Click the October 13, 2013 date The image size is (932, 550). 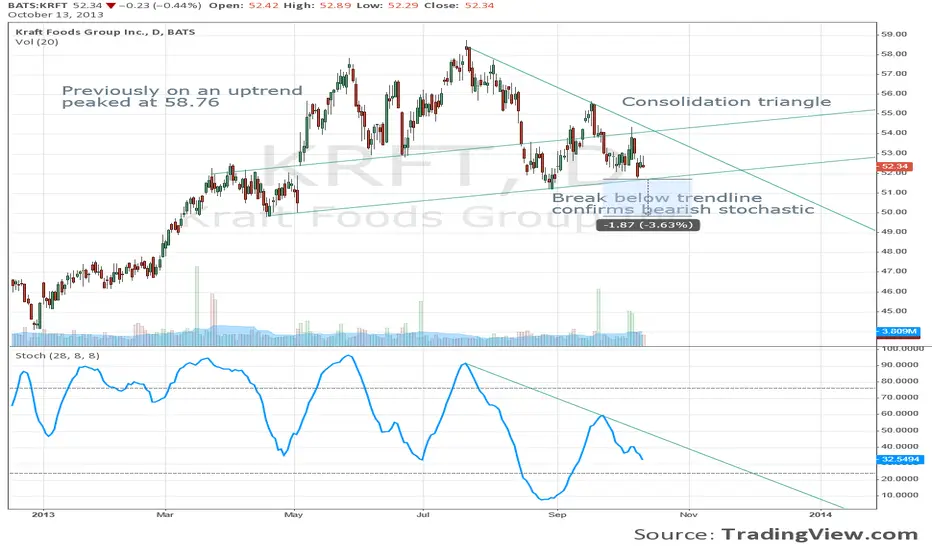(55, 14)
